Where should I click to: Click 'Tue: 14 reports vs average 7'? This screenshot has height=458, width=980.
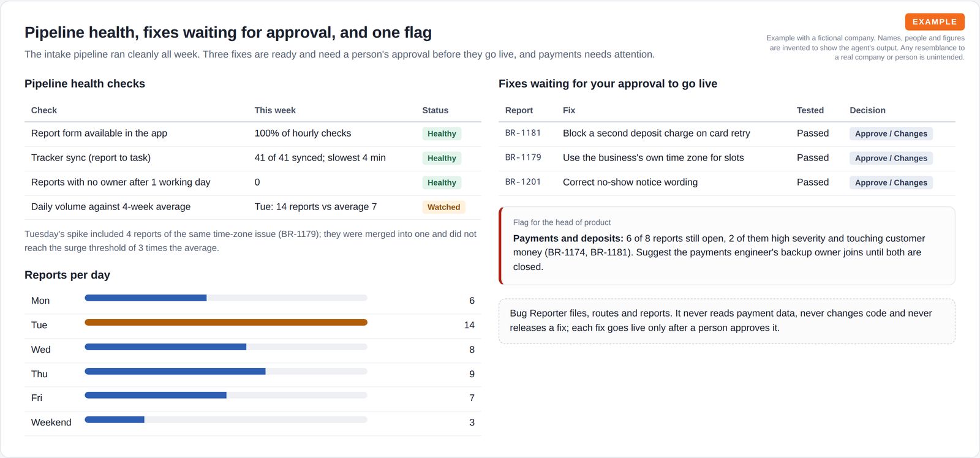pyautogui.click(x=315, y=206)
